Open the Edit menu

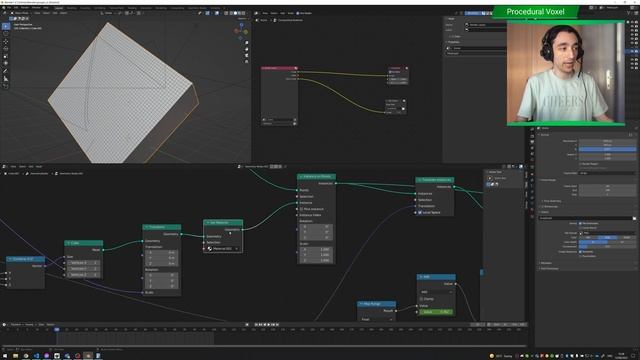click(16, 7)
